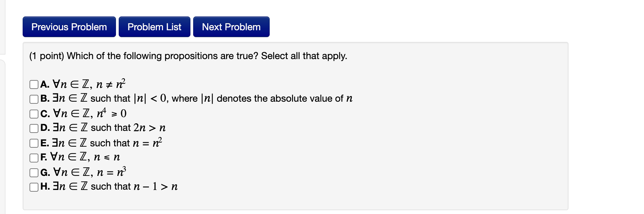Toggle checkbox E for n = n²
Image resolution: width=644 pixels, height=214 pixels.
[x=34, y=143]
